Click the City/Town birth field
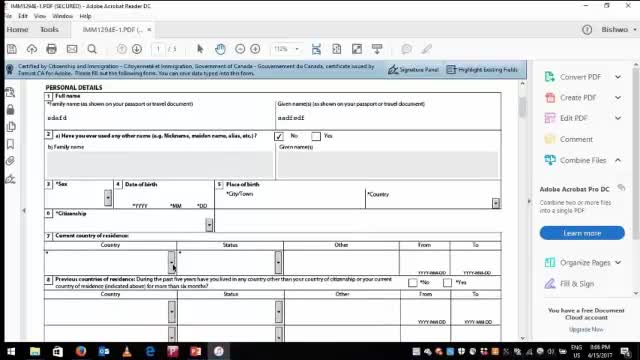Image resolution: width=640 pixels, height=360 pixels. (295, 202)
